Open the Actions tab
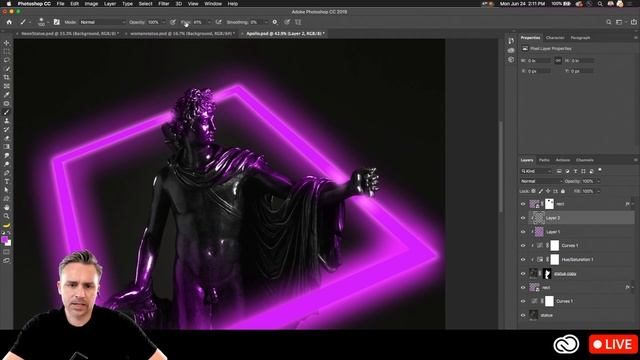The image size is (640, 360). coord(562,160)
